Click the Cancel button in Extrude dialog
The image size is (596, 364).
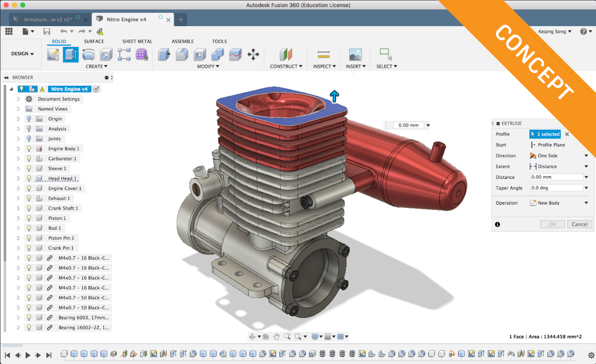point(579,224)
